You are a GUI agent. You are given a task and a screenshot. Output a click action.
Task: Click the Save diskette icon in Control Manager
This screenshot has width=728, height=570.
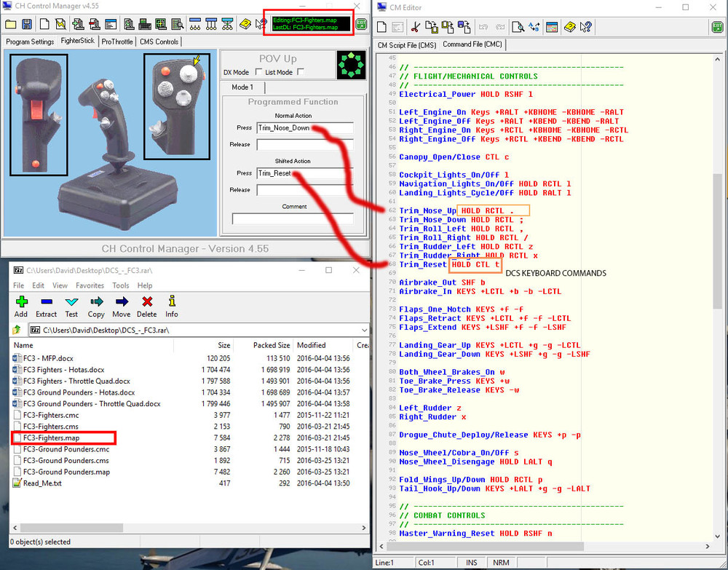(27, 24)
